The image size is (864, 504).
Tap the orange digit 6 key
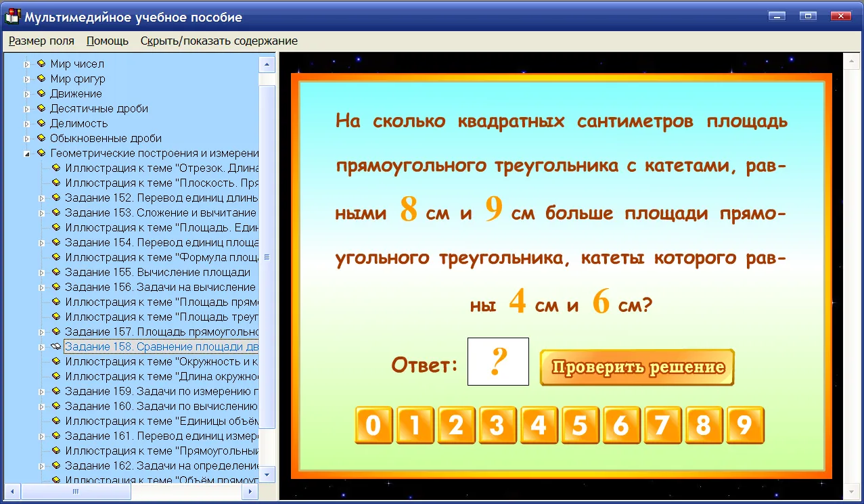(621, 426)
